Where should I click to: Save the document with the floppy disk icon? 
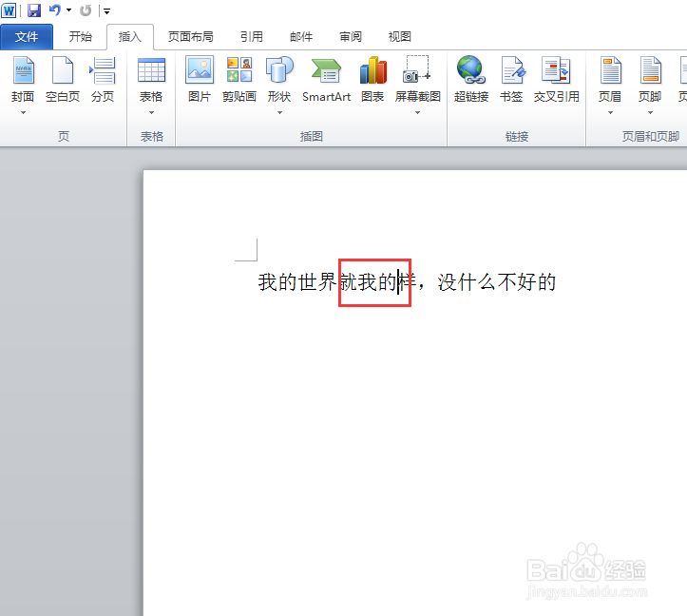point(34,10)
